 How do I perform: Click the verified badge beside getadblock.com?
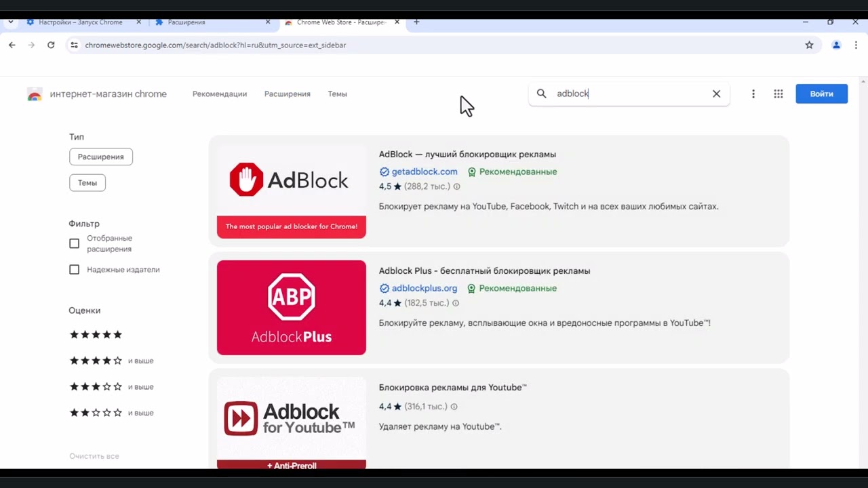coord(384,171)
